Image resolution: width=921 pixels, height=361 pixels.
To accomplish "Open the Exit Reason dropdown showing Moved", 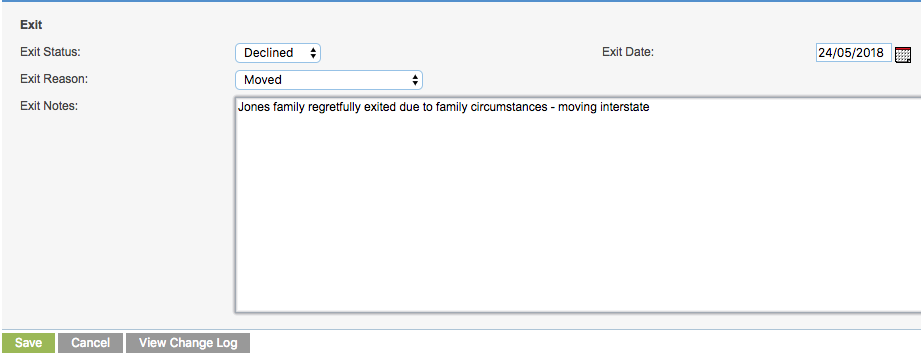I will (329, 80).
